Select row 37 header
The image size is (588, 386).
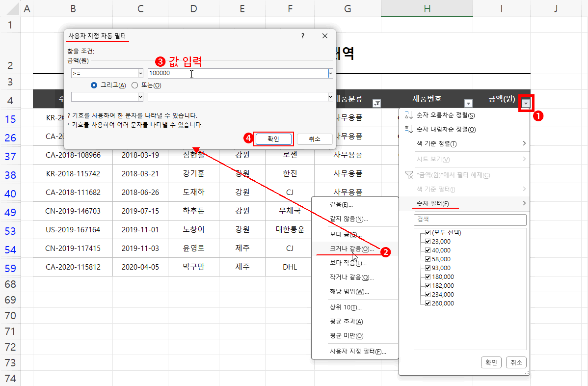(x=10, y=156)
